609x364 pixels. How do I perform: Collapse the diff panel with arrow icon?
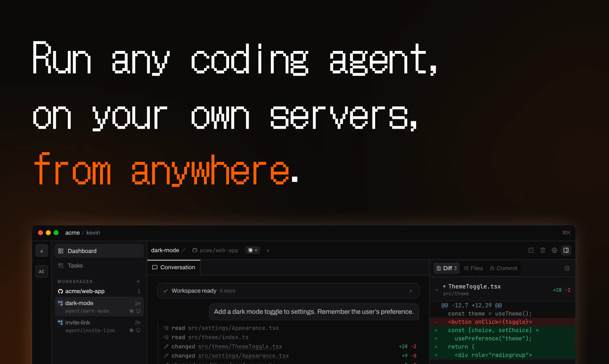pos(567,268)
